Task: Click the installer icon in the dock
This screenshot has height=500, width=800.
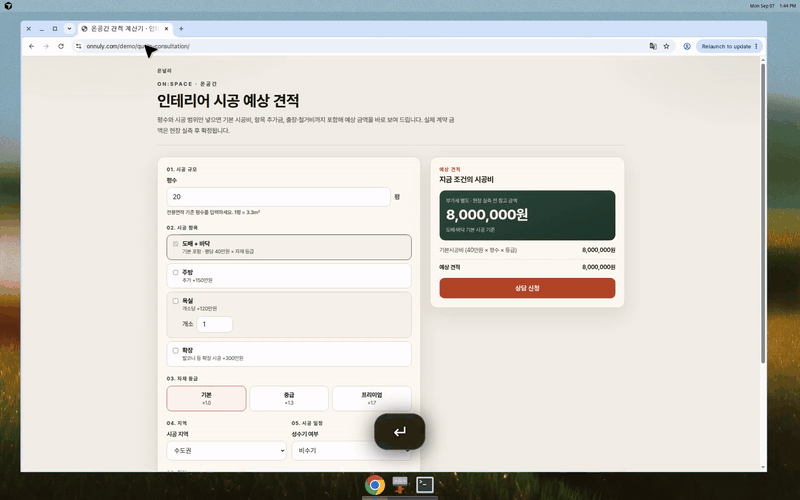Action: pyautogui.click(x=400, y=485)
